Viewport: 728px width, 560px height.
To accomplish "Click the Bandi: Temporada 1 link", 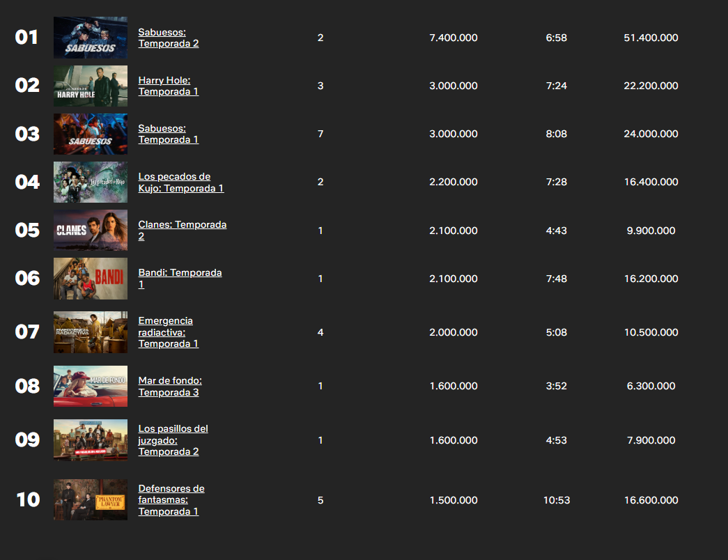I will pyautogui.click(x=180, y=273).
